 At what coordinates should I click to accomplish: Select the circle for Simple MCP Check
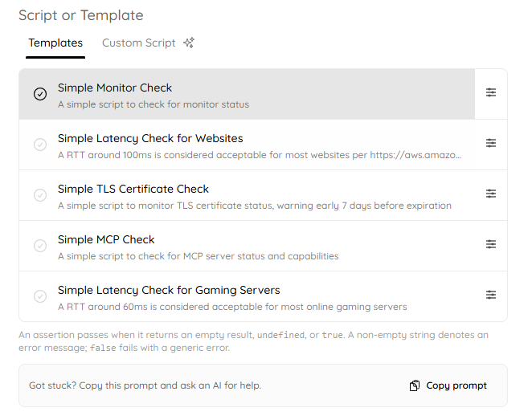pyautogui.click(x=40, y=246)
